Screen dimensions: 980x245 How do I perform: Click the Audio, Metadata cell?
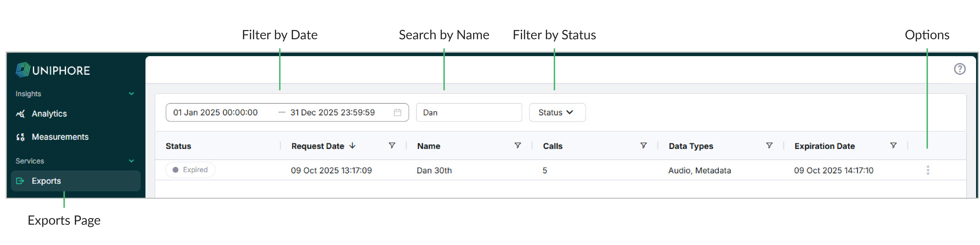click(700, 170)
